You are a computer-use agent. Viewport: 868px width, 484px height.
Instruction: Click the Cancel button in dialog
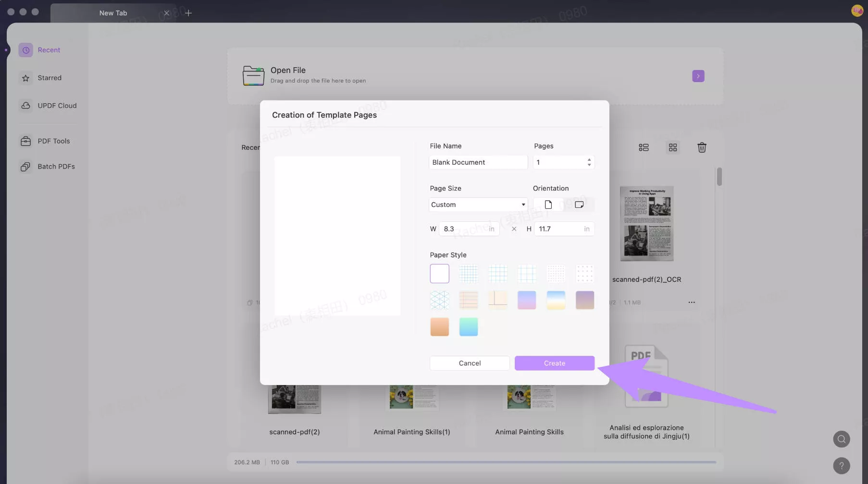[470, 363]
